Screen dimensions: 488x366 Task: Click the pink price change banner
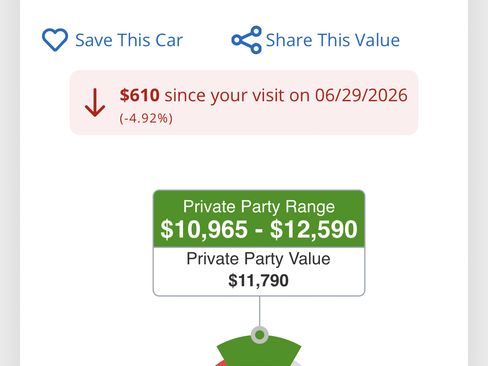click(244, 102)
